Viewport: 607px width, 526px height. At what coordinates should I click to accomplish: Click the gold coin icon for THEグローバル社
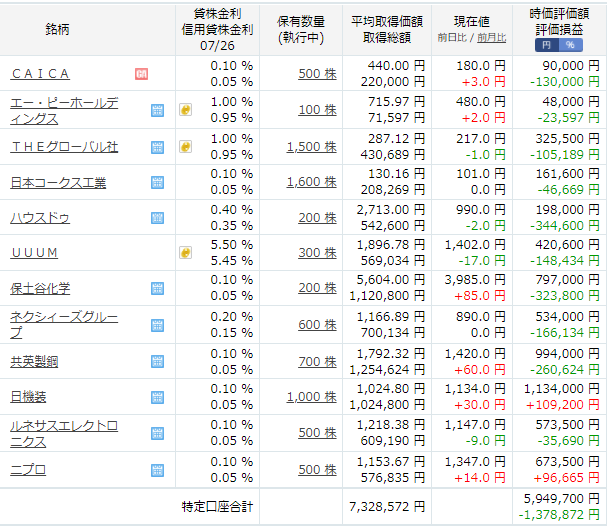(x=185, y=147)
